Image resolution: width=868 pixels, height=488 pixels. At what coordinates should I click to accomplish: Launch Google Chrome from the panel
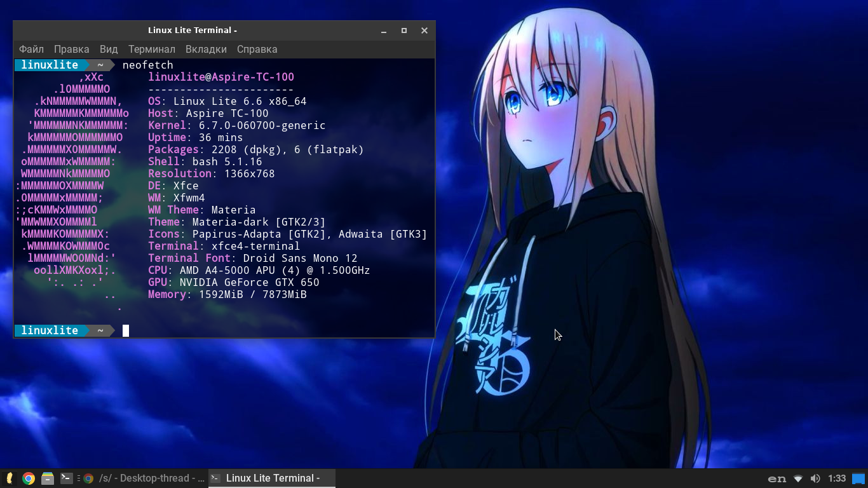[x=29, y=478]
